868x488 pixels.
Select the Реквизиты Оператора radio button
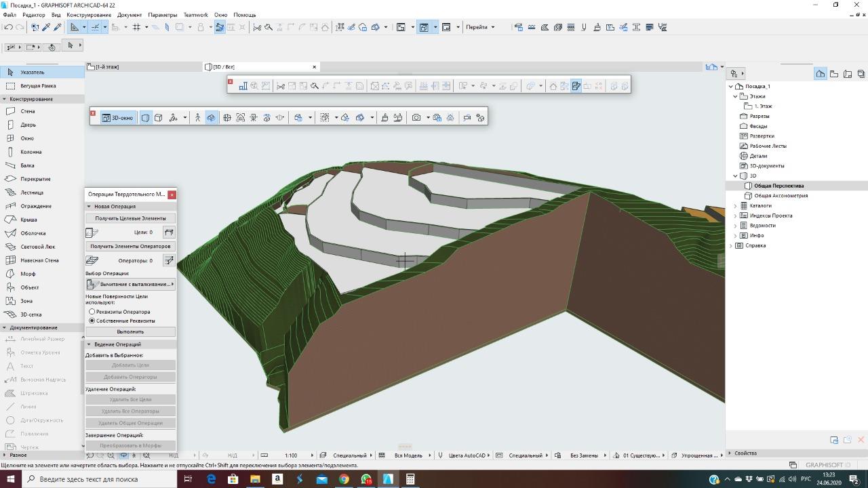coord(92,312)
